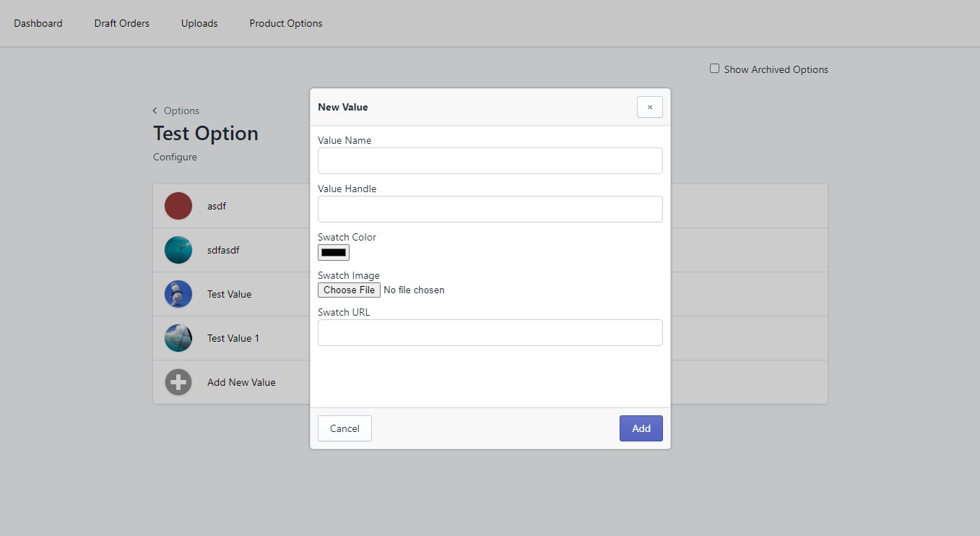This screenshot has height=536, width=980.
Task: Click the plus icon for new value
Action: [178, 382]
